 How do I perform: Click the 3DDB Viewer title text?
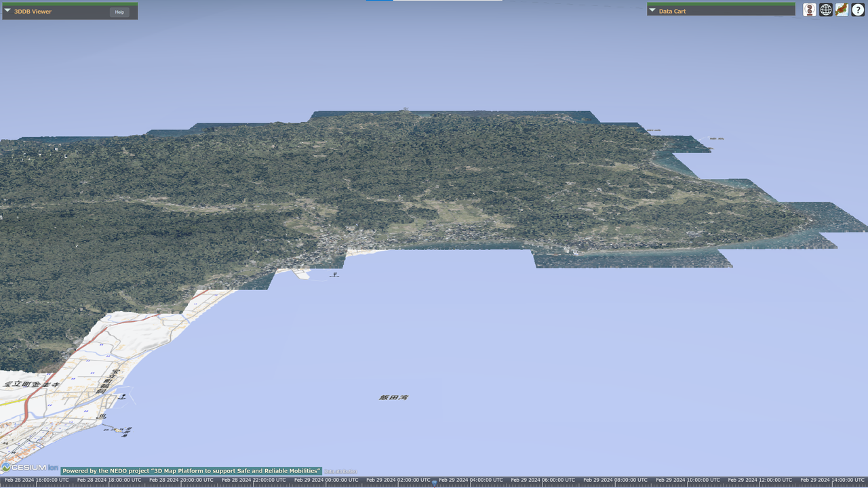[33, 12]
